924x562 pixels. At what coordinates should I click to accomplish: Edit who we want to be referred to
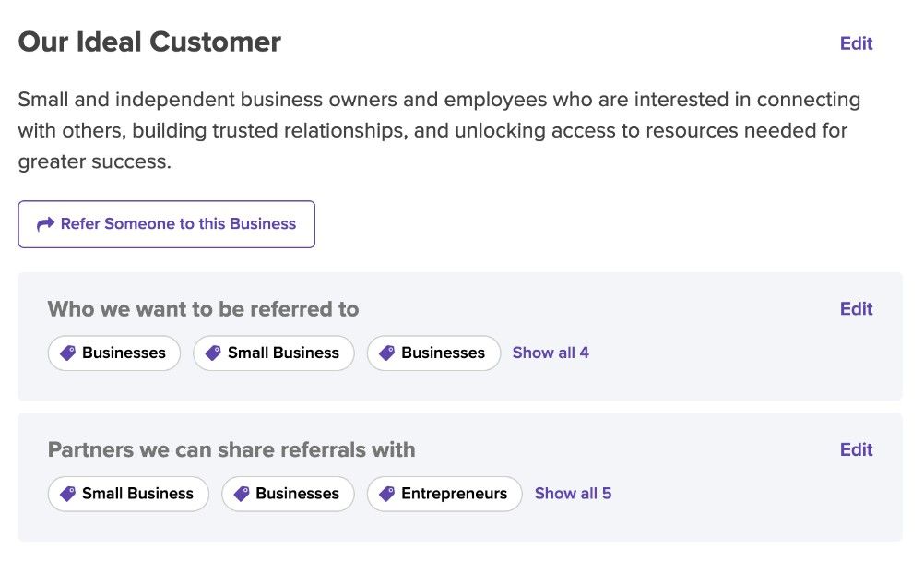[x=856, y=308]
